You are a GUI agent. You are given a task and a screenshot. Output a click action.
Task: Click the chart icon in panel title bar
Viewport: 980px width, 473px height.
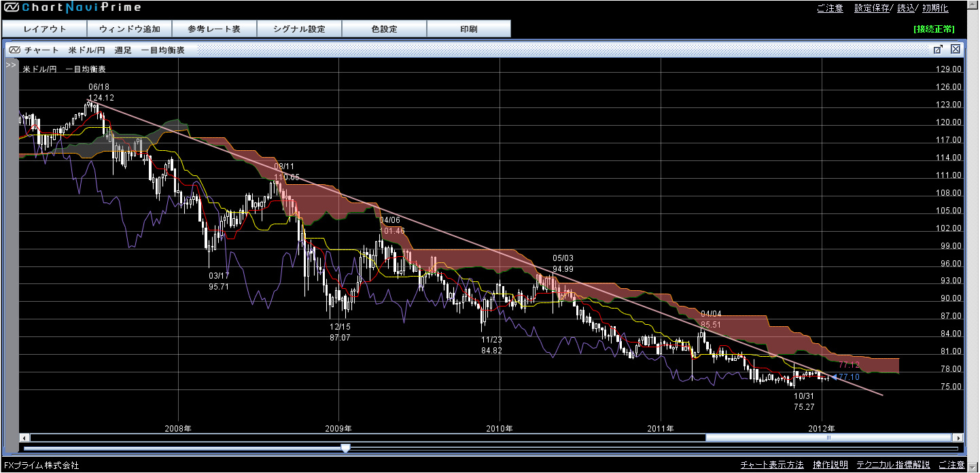[14, 50]
